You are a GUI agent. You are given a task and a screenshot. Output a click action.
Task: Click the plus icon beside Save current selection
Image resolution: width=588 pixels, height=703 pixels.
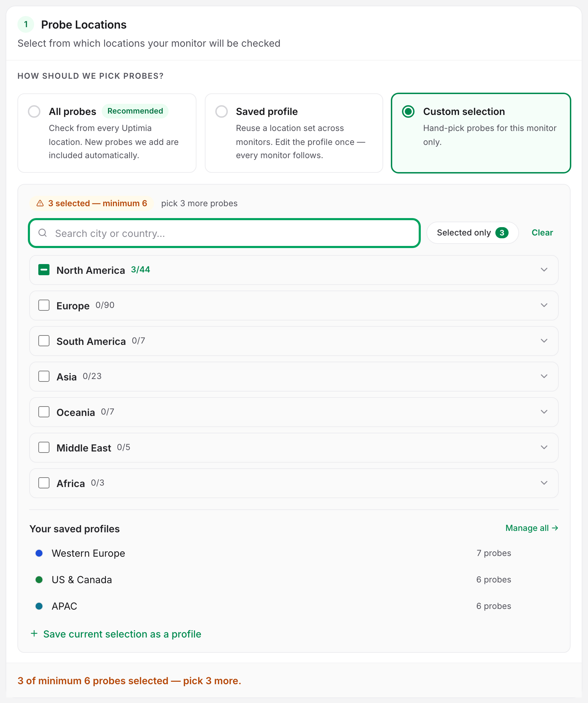[34, 633]
